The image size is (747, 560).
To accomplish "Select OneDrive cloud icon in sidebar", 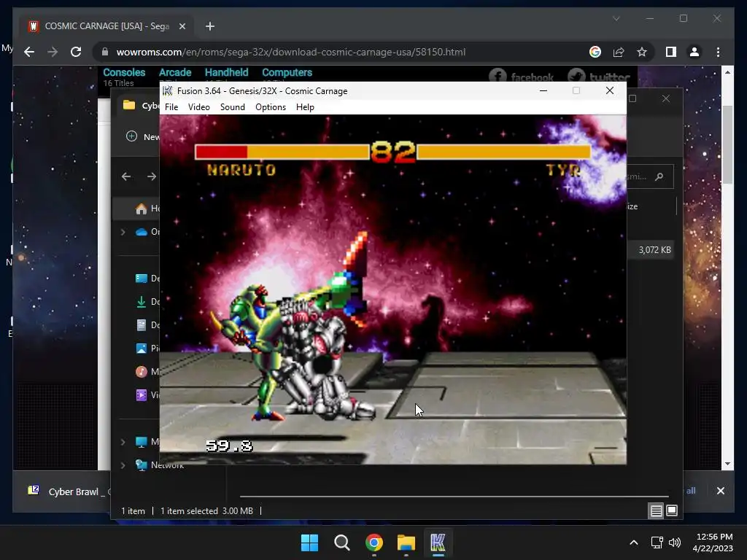I will (x=141, y=232).
